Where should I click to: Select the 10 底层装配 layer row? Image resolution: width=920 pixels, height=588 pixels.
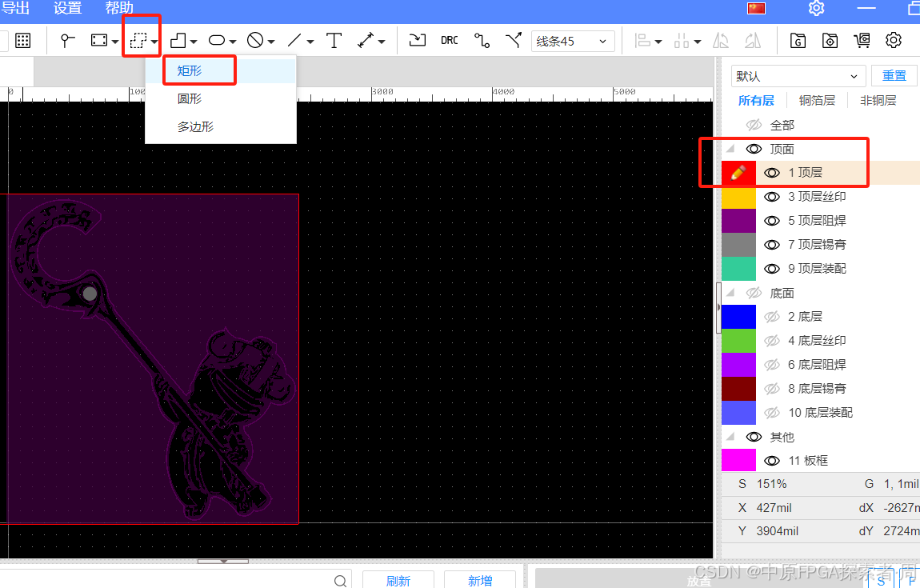(820, 413)
